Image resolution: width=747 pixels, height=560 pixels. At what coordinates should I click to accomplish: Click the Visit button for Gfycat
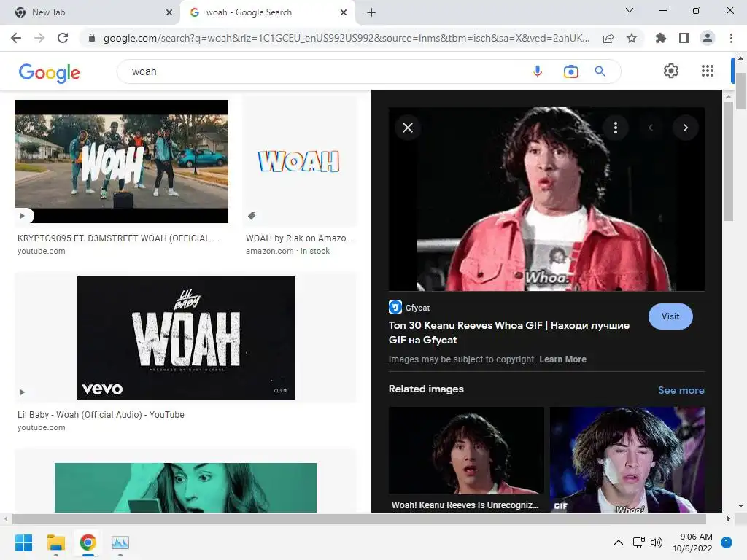pos(670,316)
